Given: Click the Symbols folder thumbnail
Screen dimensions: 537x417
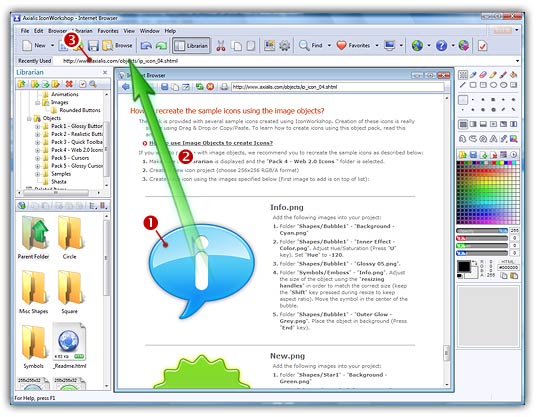Looking at the screenshot, I should tap(34, 347).
